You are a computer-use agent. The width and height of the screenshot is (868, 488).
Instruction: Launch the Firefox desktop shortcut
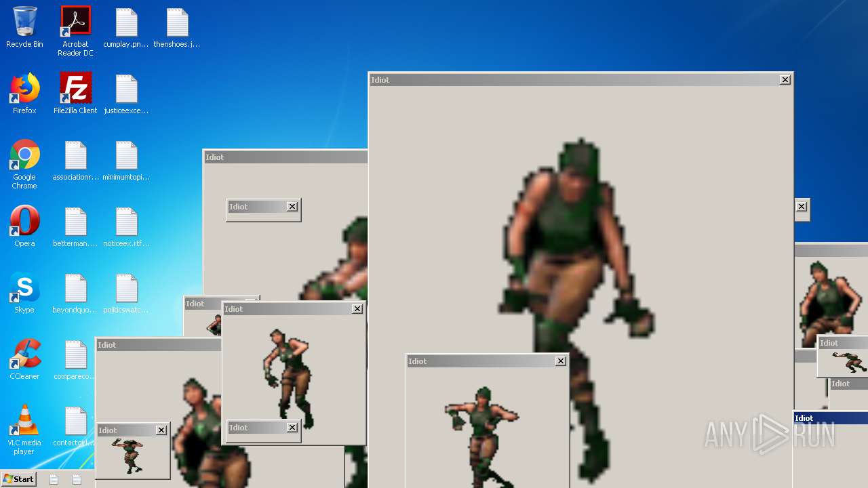(24, 94)
